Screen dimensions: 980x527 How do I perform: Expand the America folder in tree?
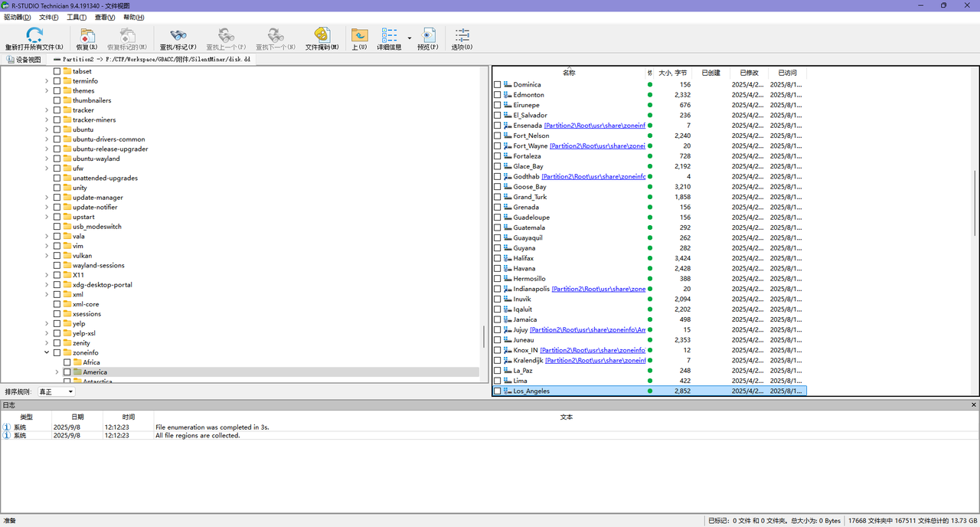tap(57, 372)
